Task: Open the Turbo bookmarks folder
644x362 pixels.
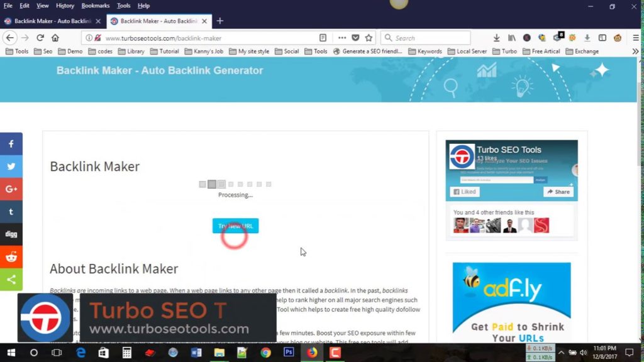Action: (x=505, y=52)
